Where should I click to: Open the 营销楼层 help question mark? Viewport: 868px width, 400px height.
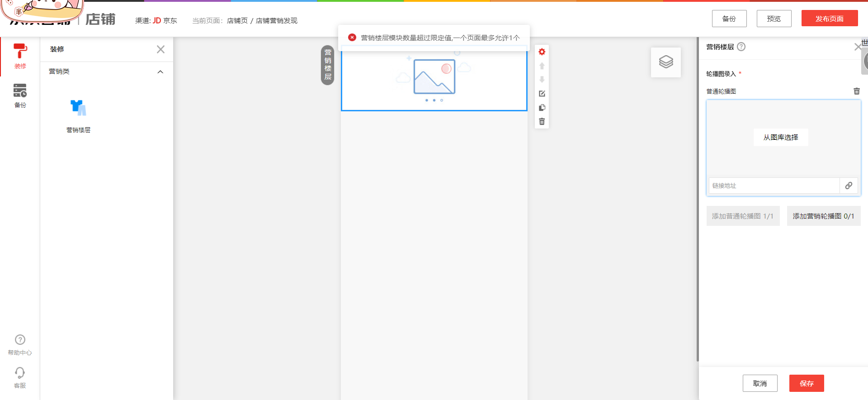[x=741, y=47]
